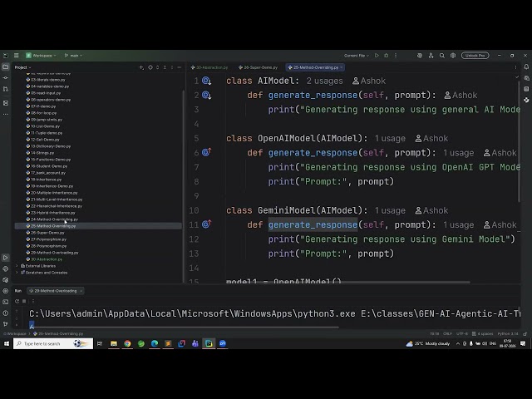Open the Project view dropdown

[22, 67]
